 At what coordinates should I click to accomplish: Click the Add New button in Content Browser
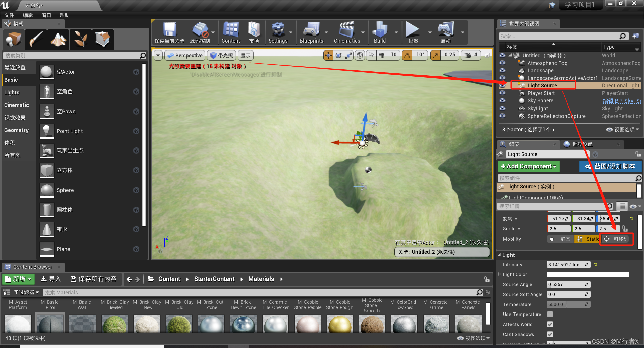point(18,279)
